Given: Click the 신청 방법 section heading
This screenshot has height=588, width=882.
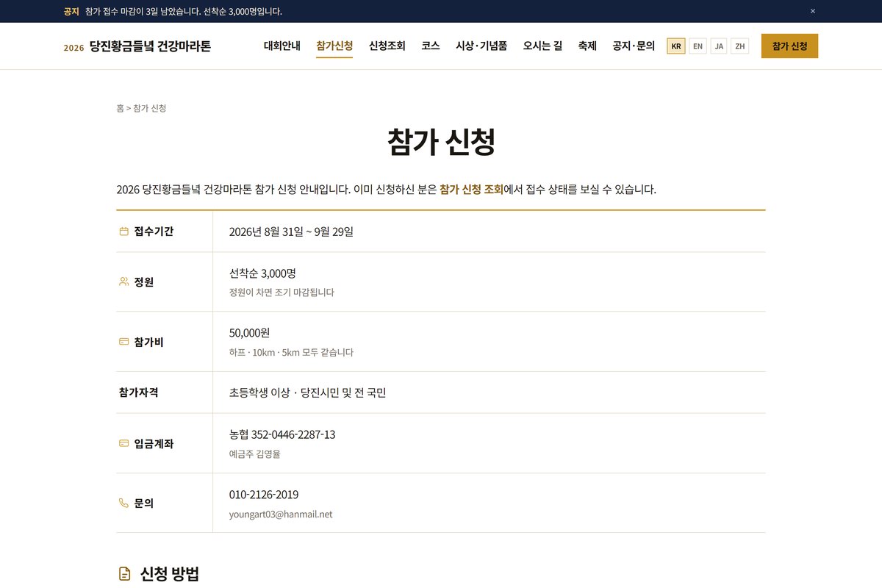Looking at the screenshot, I should (x=169, y=574).
